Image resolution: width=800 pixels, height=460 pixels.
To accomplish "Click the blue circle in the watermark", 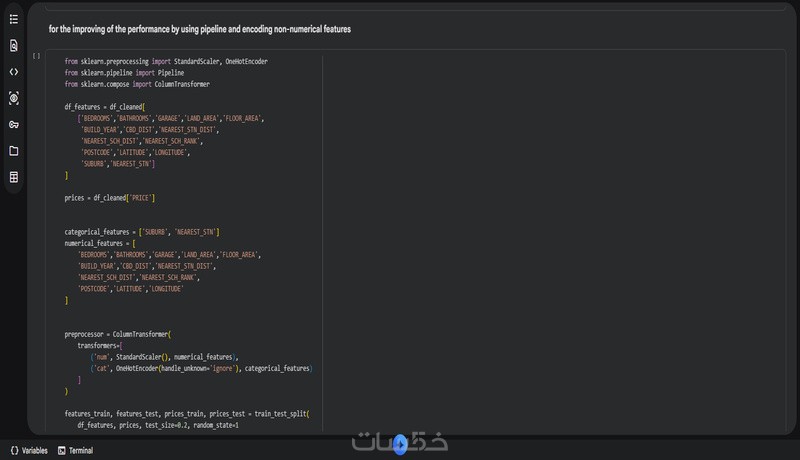I will point(400,444).
